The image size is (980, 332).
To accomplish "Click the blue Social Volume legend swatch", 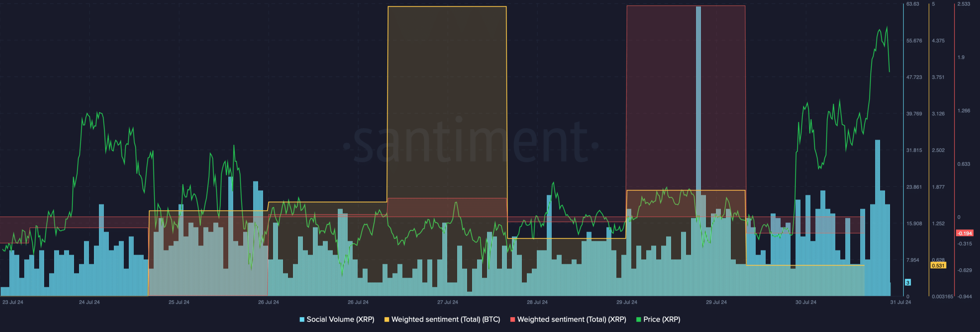I will [302, 319].
